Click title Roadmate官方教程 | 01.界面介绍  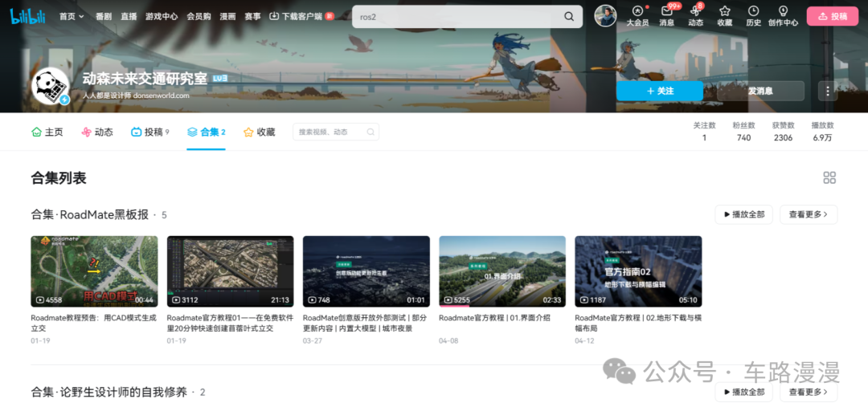pyautogui.click(x=494, y=318)
